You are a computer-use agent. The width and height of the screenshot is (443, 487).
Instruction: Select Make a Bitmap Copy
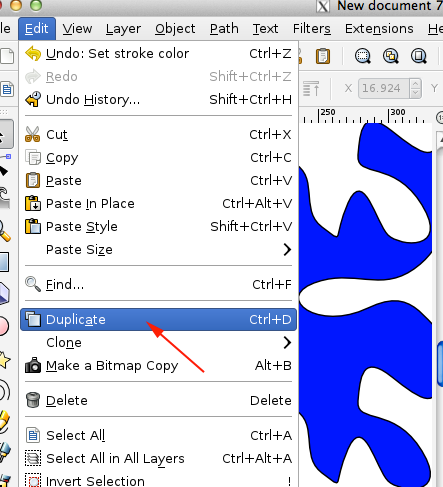158,366
